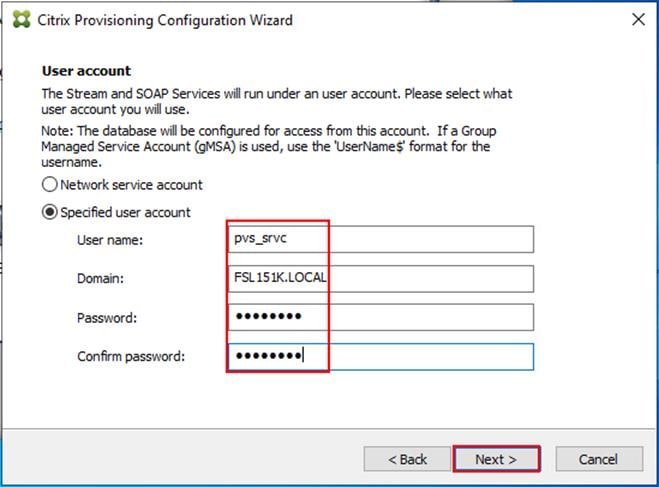Screen dimensions: 659x487
Task: Place cursor in Confirm password field
Action: pyautogui.click(x=381, y=356)
